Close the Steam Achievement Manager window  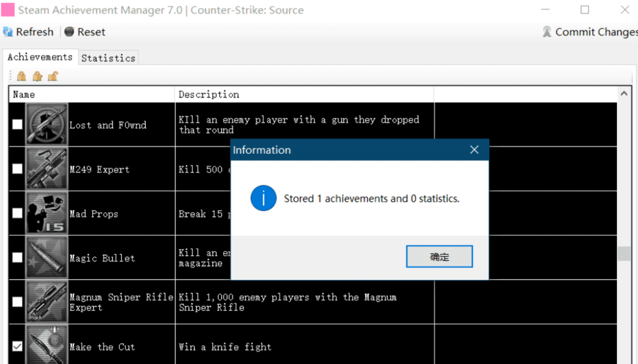click(625, 10)
